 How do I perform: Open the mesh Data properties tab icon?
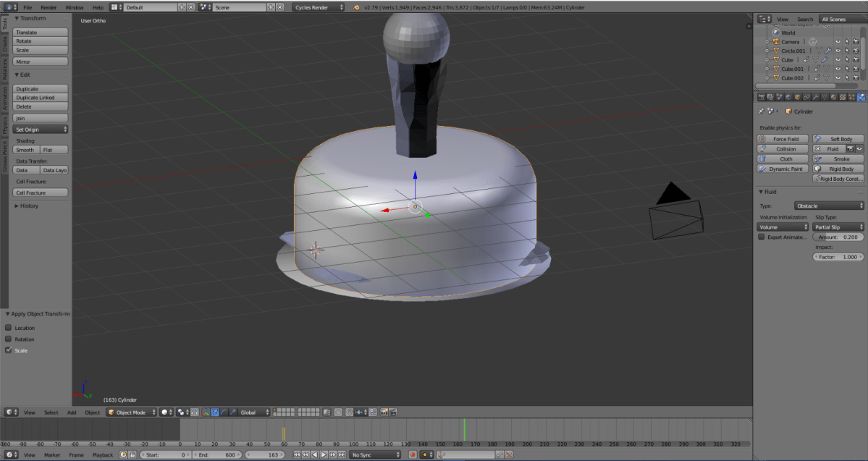[x=825, y=97]
